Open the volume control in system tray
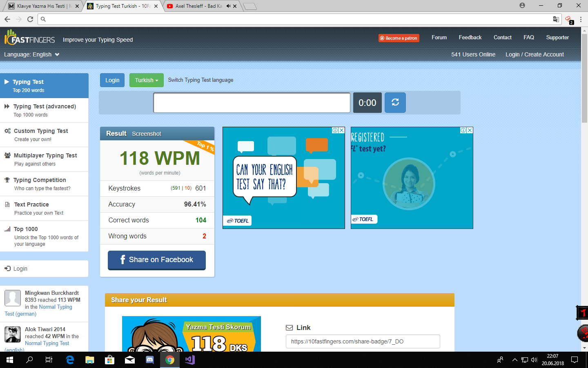The image size is (588, 368). point(534,360)
